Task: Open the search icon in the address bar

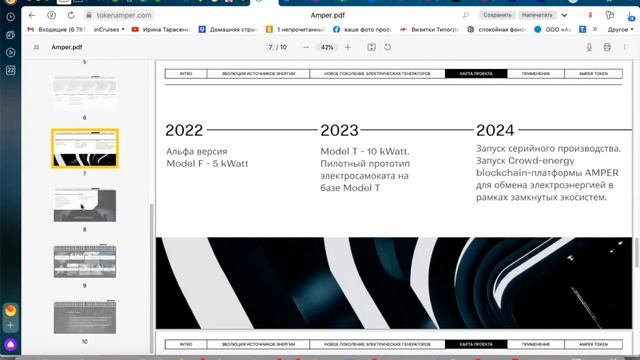Action: pyautogui.click(x=466, y=15)
